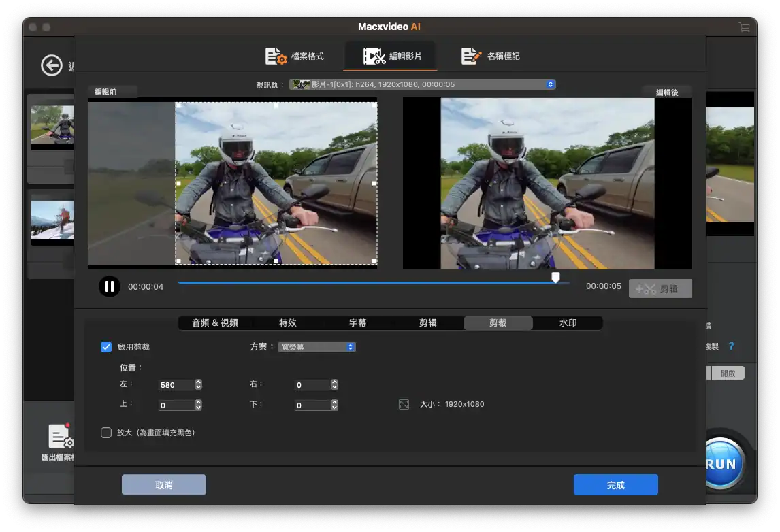Image resolution: width=780 pixels, height=532 pixels.
Task: Click the 上 value stepper arrows
Action: pos(199,405)
